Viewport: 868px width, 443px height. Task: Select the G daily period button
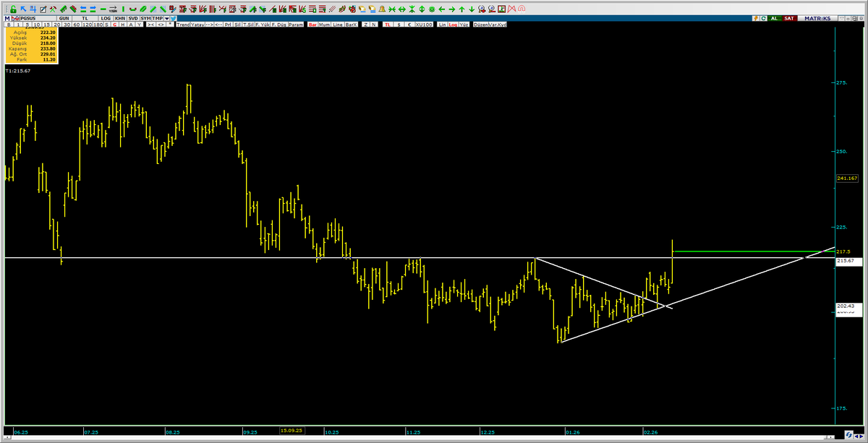click(114, 24)
